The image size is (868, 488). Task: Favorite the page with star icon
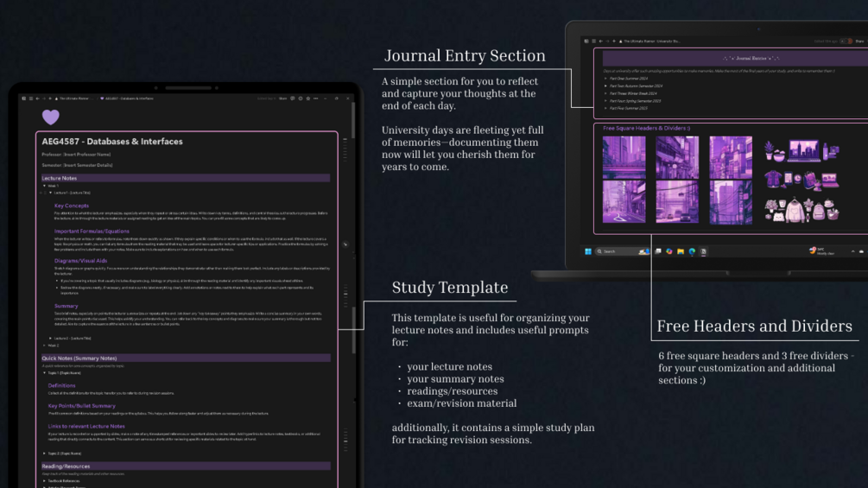[308, 98]
